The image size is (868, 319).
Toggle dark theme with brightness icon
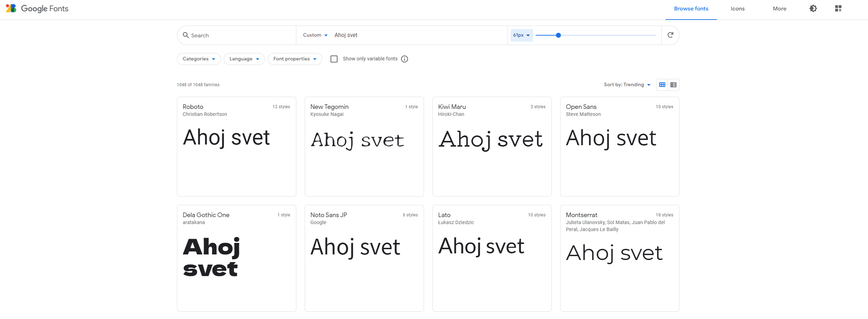(x=813, y=8)
